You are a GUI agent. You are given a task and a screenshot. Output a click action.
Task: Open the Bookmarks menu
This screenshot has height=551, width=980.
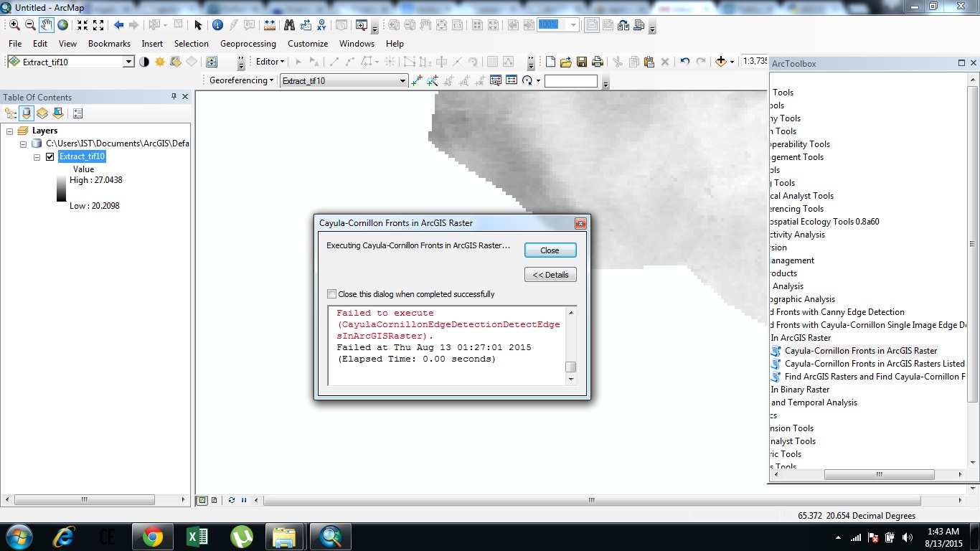point(109,44)
